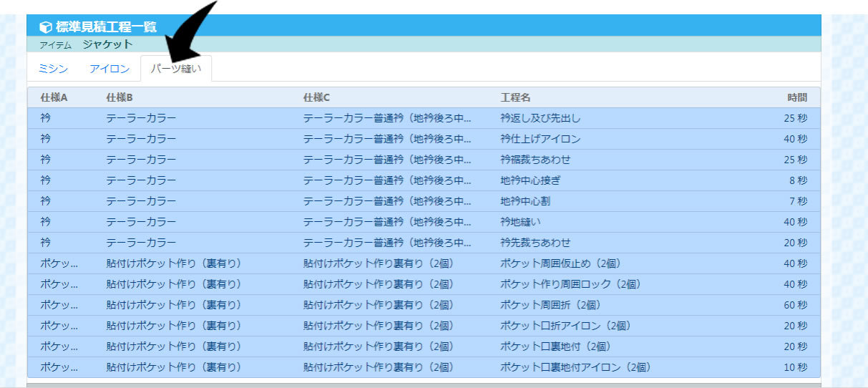Open the アイロン tab
868x388 pixels.
tap(109, 69)
